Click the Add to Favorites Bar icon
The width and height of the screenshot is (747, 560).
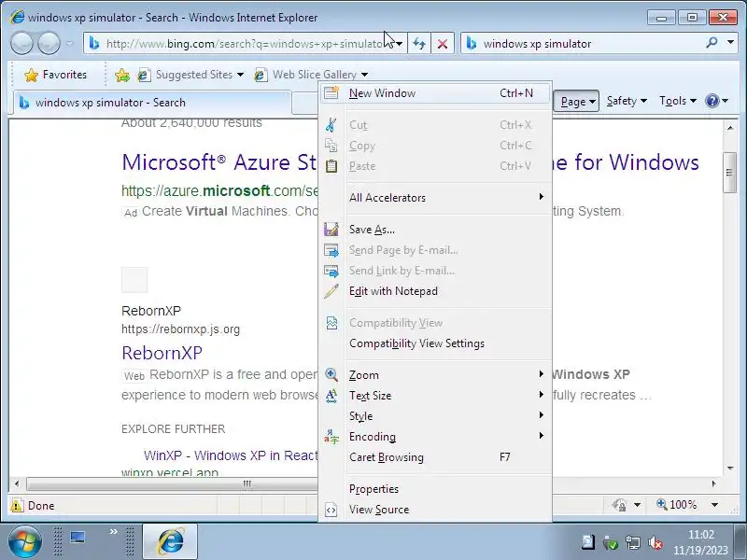[122, 75]
